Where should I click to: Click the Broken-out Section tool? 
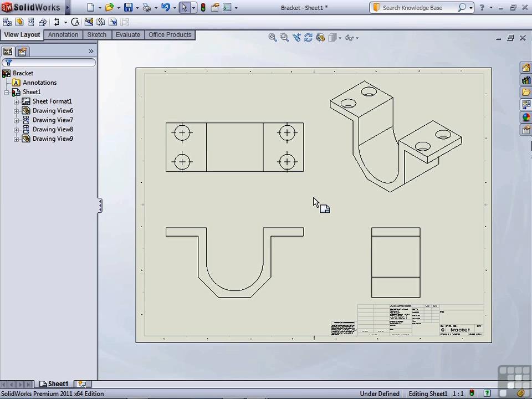coord(89,22)
